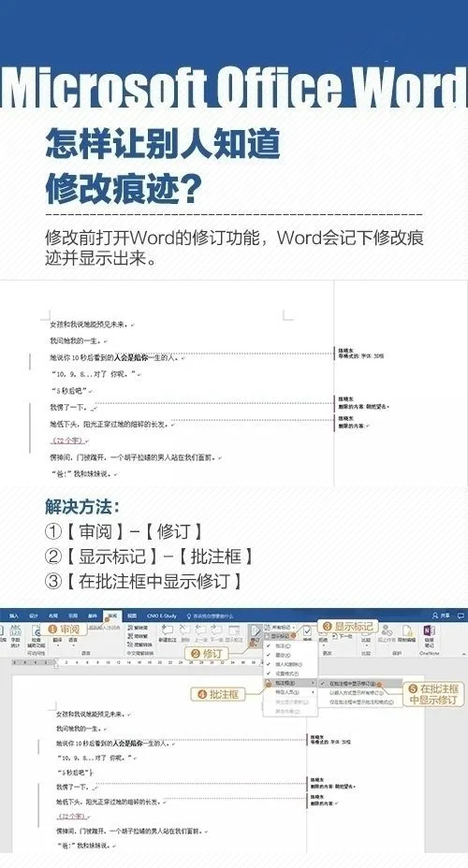Click the 显示批注 show comments icon
Image resolution: width=468 pixels, height=868 pixels.
pyautogui.click(x=234, y=634)
